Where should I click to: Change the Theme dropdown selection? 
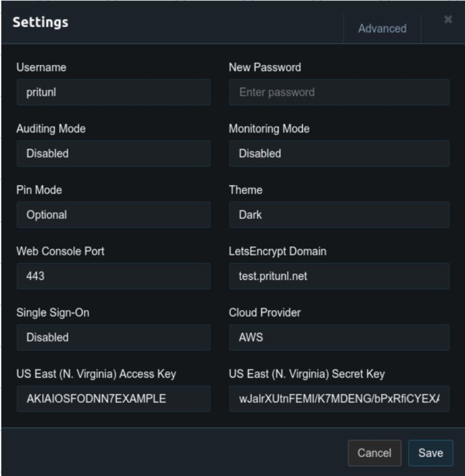click(339, 215)
